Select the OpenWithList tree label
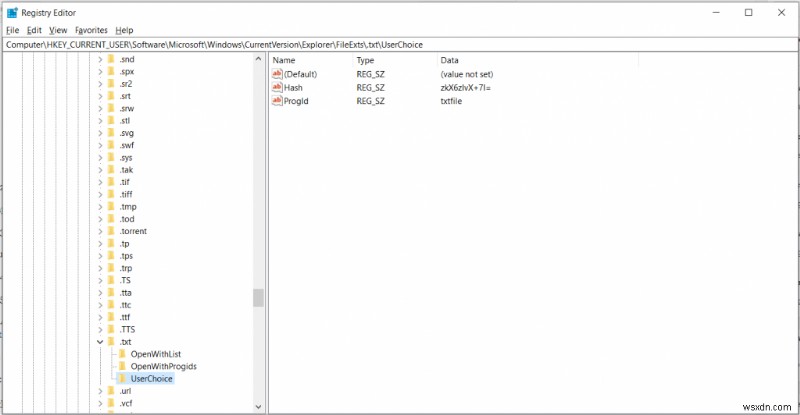This screenshot has width=800, height=415. point(156,354)
